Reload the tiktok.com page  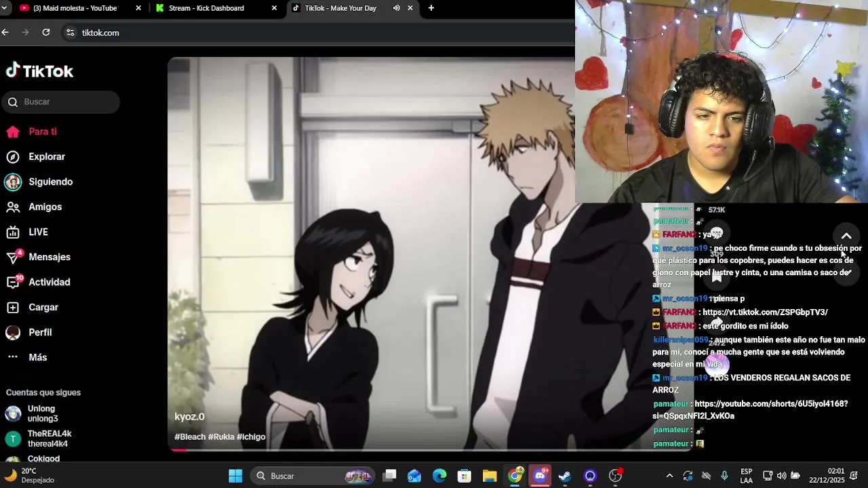point(46,33)
